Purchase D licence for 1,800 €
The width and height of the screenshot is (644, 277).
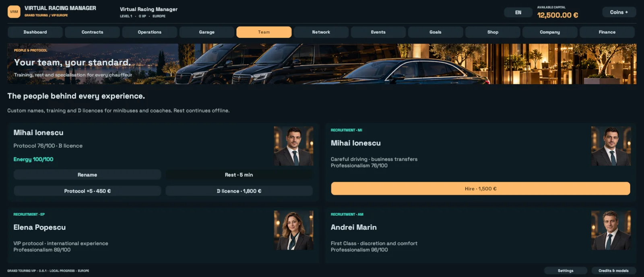[239, 191]
